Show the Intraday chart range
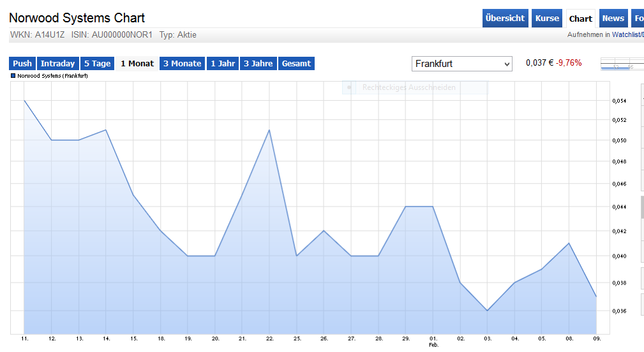This screenshot has height=352, width=644. [57, 64]
